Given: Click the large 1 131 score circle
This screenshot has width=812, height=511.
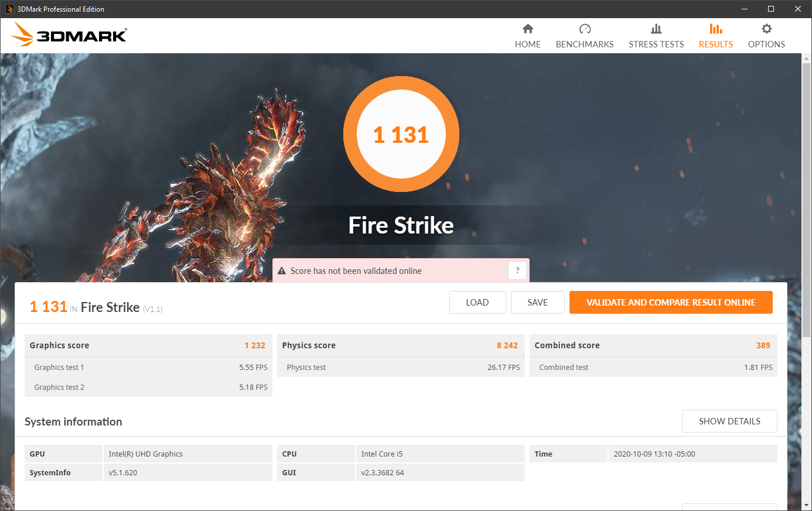Looking at the screenshot, I should 401,135.
